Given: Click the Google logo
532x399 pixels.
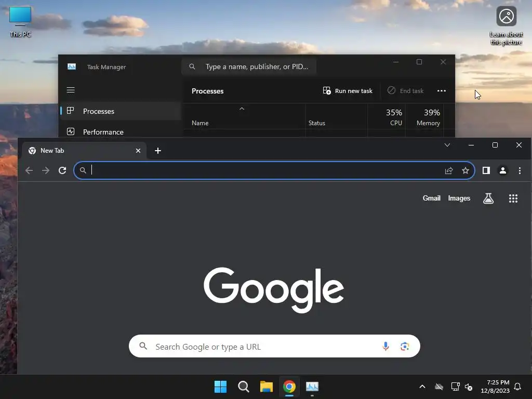Looking at the screenshot, I should point(273,289).
